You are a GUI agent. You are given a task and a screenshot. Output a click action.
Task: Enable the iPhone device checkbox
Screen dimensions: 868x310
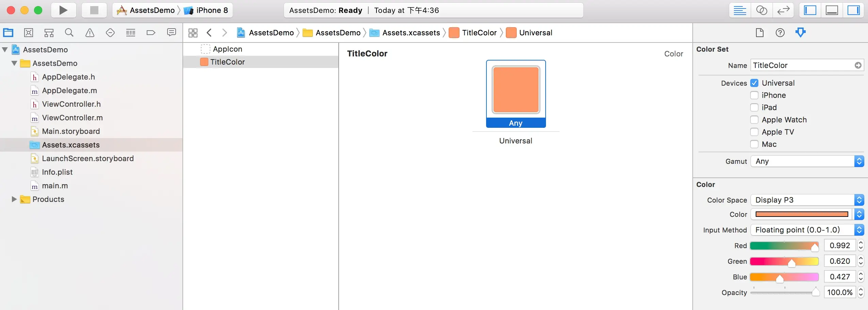[x=754, y=95]
